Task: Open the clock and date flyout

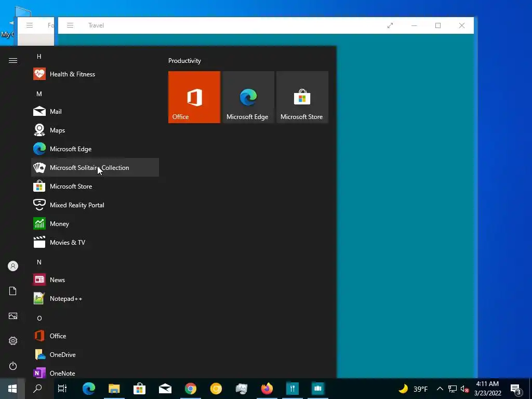Action: 487,389
